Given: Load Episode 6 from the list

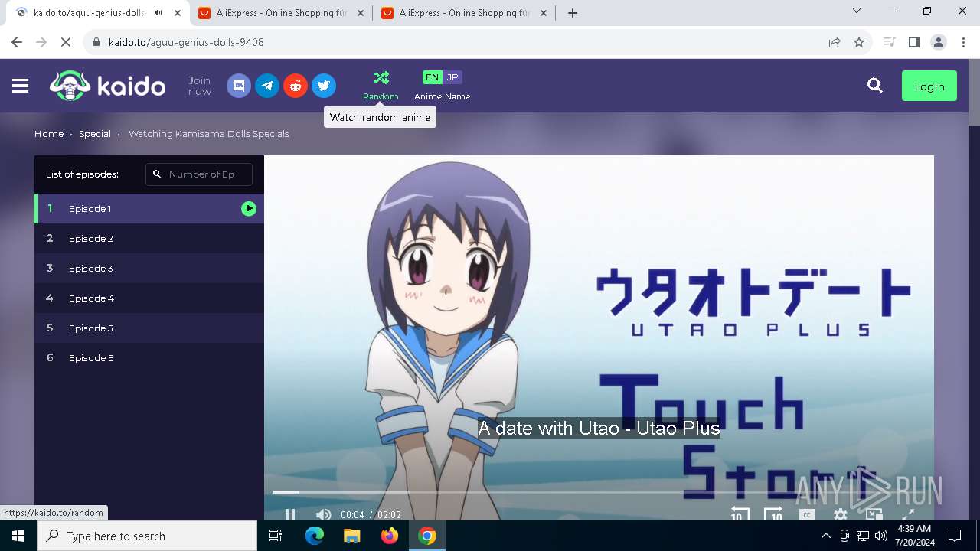Looking at the screenshot, I should 149,357.
